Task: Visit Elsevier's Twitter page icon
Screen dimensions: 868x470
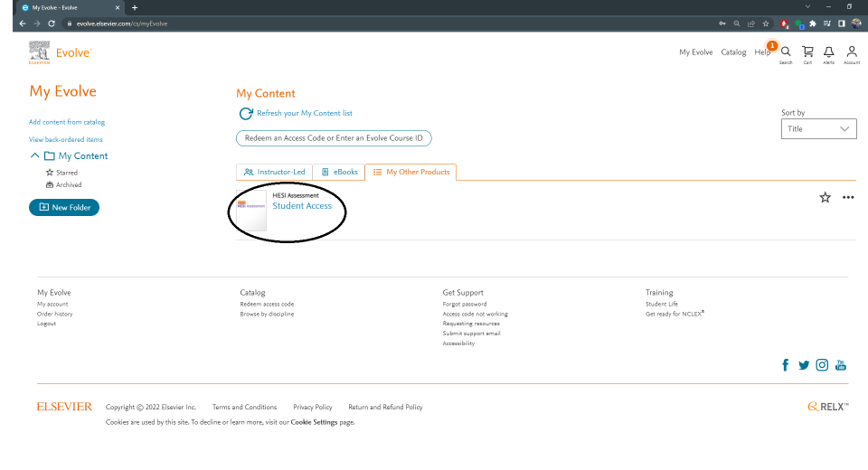Action: coord(804,365)
